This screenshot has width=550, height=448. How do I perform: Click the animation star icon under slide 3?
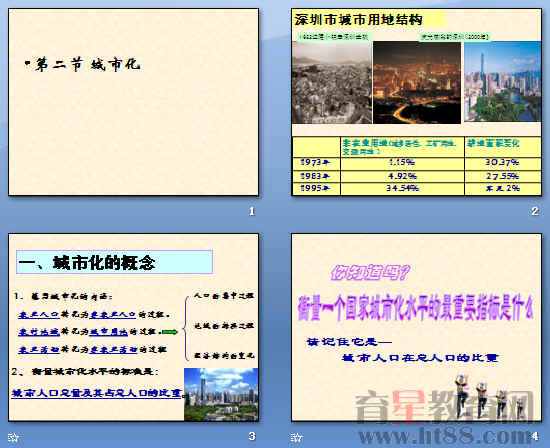[13, 437]
